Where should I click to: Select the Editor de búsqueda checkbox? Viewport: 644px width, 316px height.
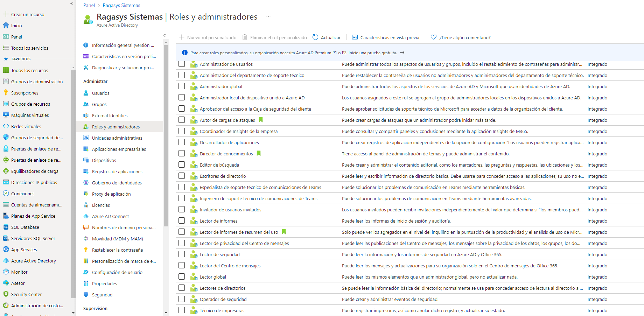[182, 164]
